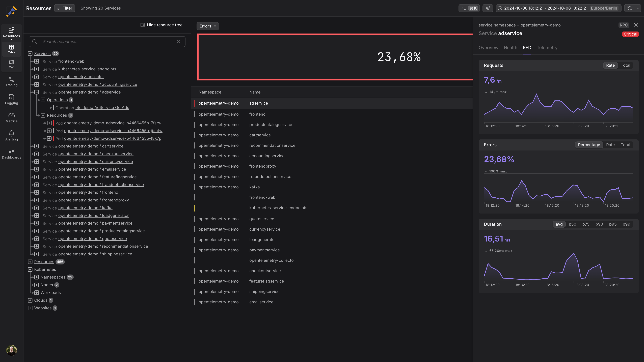Screen dimensions: 644x362
Task: Toggle Requests chart to Rate
Action: coord(610,66)
